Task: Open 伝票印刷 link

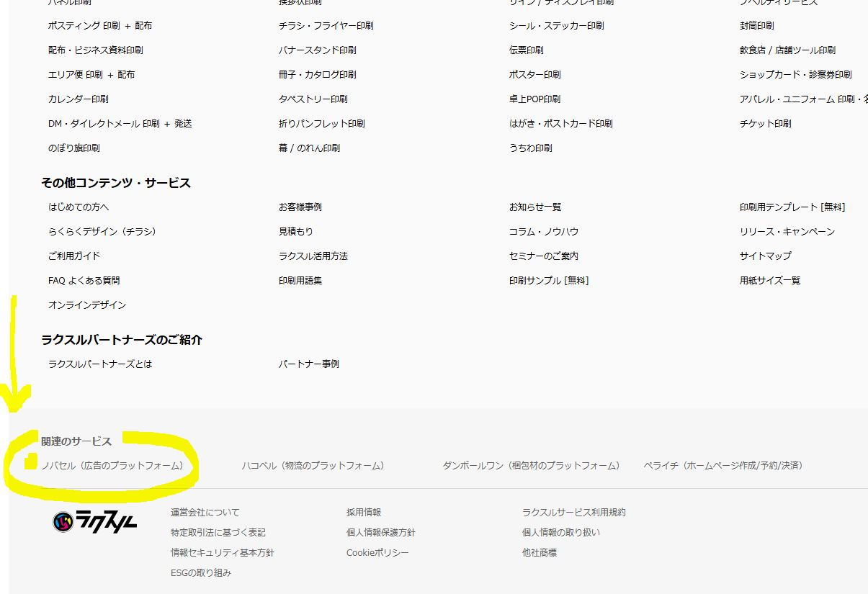Action: [527, 50]
